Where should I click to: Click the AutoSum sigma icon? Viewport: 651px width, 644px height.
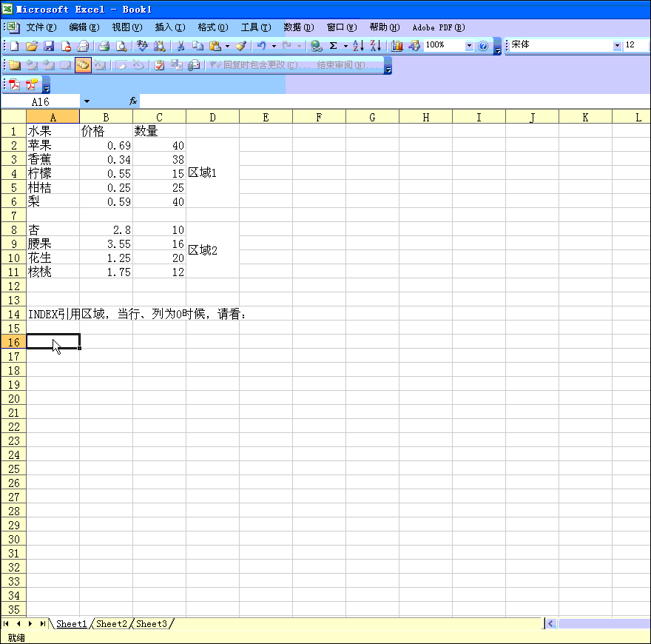[334, 46]
